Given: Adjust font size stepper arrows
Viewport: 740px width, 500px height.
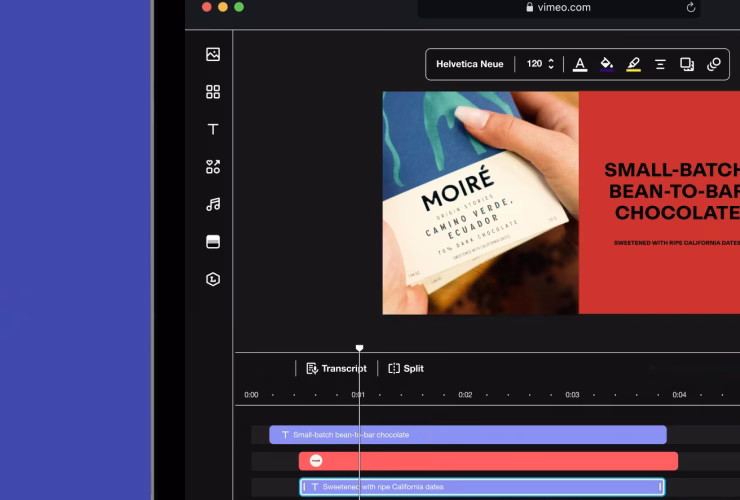Looking at the screenshot, I should point(551,64).
